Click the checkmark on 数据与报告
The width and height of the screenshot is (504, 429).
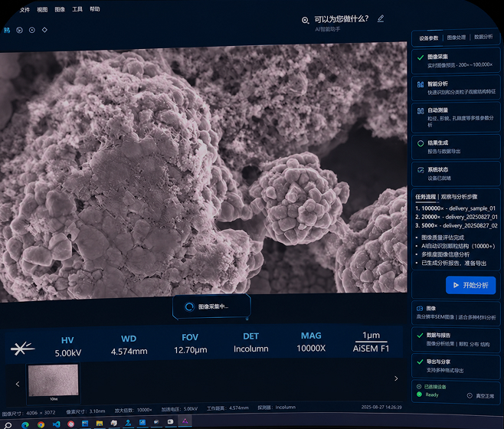(x=420, y=336)
